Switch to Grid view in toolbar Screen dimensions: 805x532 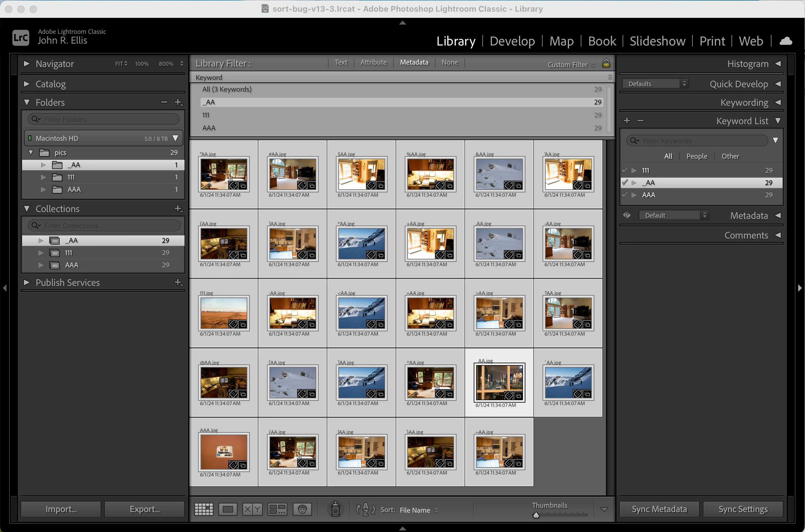point(204,509)
